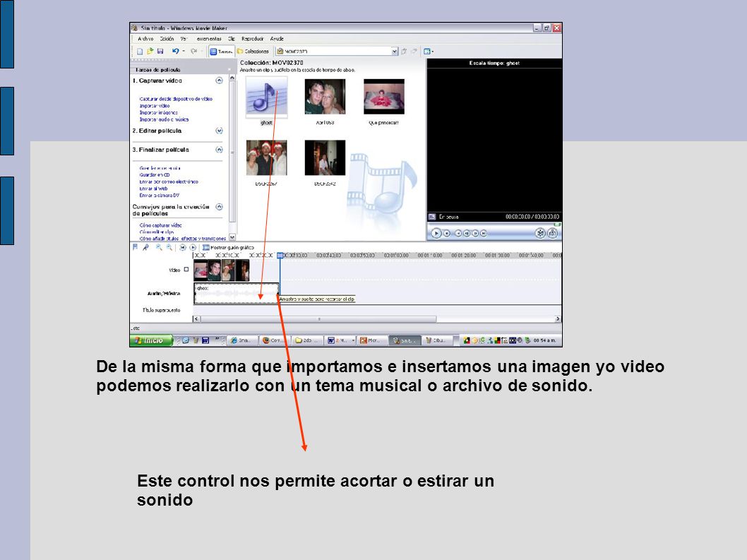
Task: Click Importar vídeo link
Action: [155, 106]
